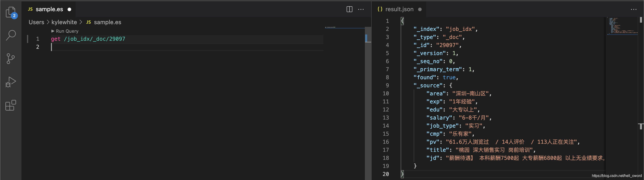Open Run and Debug icon
Image resolution: width=644 pixels, height=180 pixels.
(x=11, y=82)
